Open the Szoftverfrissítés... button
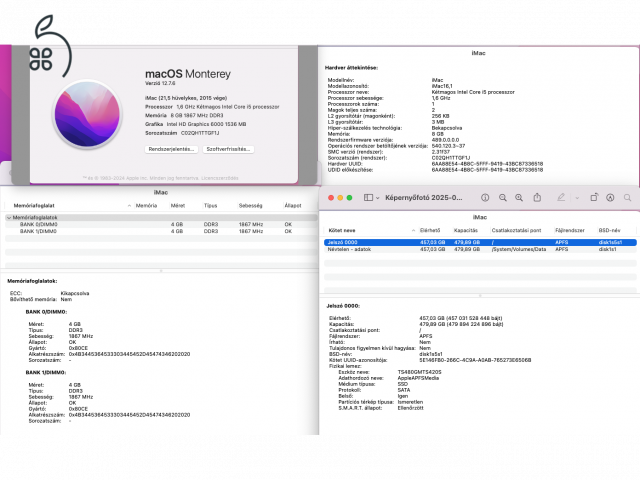640x480 pixels. (x=229, y=149)
